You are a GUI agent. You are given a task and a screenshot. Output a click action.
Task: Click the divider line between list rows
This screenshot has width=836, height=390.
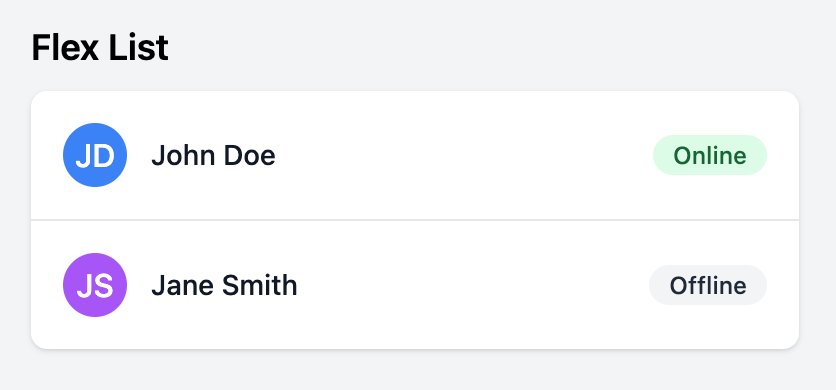pos(415,220)
